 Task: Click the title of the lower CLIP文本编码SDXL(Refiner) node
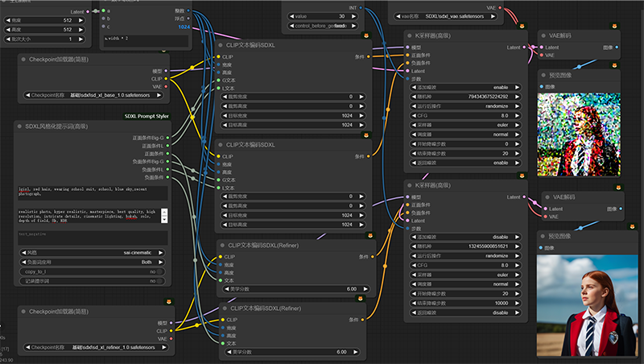tap(266, 308)
